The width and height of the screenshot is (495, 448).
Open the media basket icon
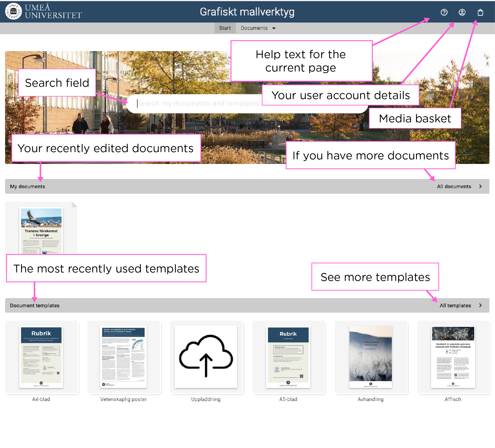480,12
